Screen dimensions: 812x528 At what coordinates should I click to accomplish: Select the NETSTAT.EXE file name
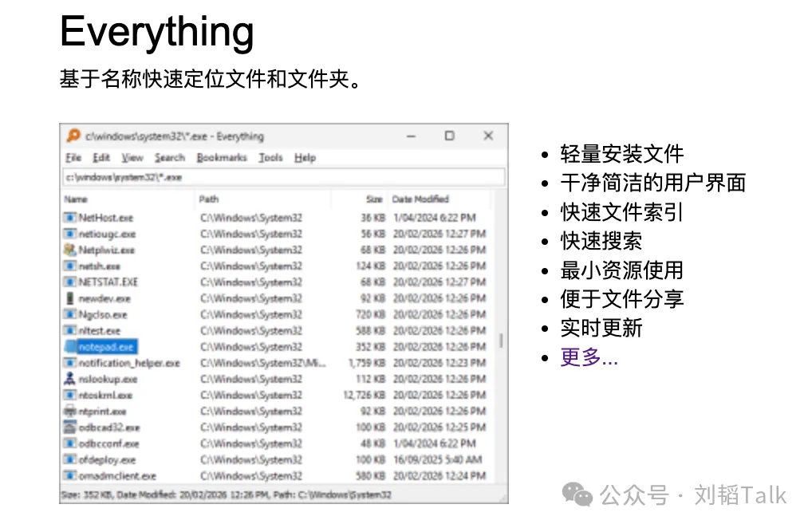point(108,282)
